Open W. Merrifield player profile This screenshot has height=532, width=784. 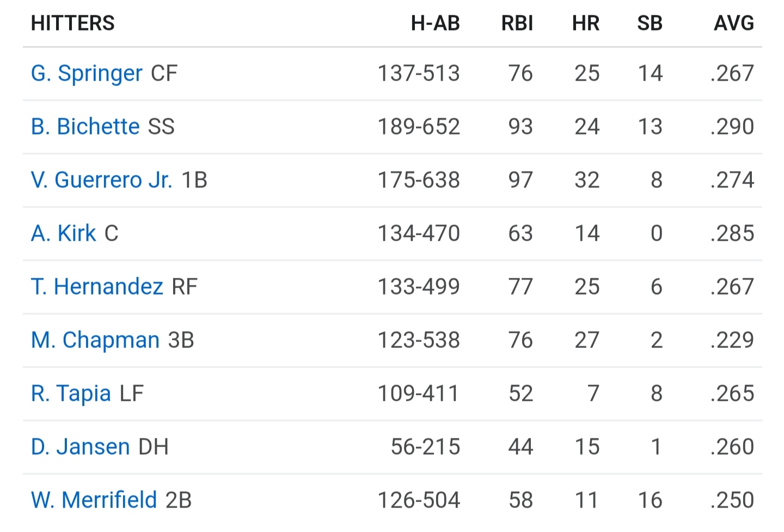[94, 500]
